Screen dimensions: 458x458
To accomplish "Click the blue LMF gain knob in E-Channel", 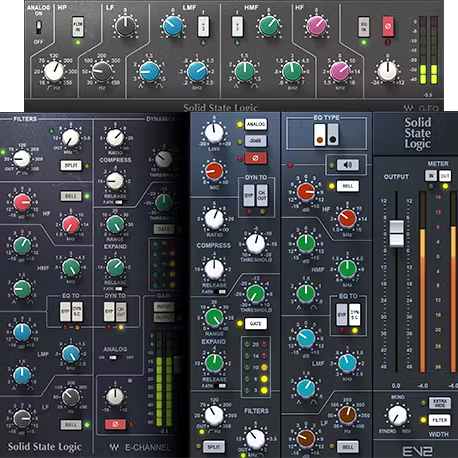I will click(22, 332).
